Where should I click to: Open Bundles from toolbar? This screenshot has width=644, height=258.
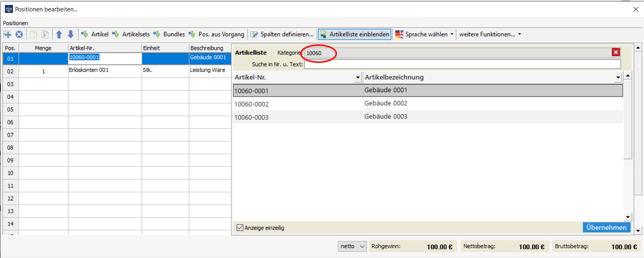click(169, 34)
